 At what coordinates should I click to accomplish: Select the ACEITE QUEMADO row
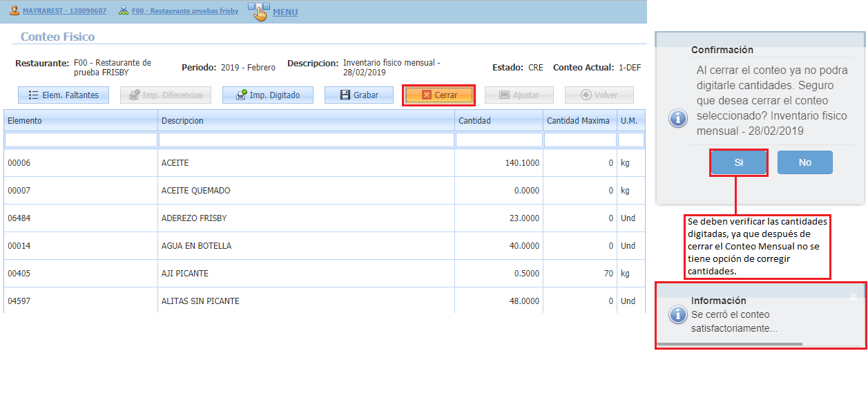point(325,191)
